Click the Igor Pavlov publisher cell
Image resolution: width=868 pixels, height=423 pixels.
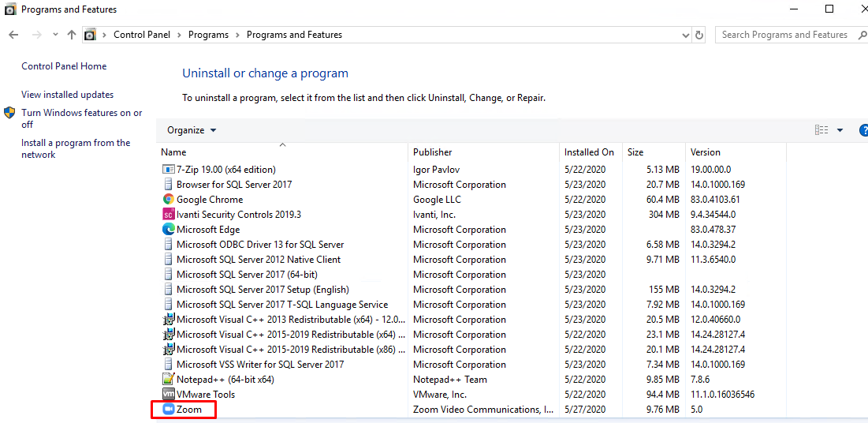tap(436, 169)
